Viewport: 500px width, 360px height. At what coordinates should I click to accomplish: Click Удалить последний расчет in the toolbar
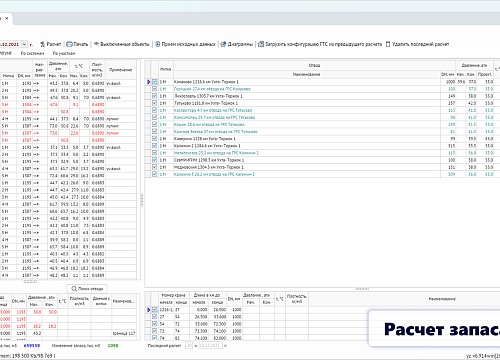pos(417,44)
